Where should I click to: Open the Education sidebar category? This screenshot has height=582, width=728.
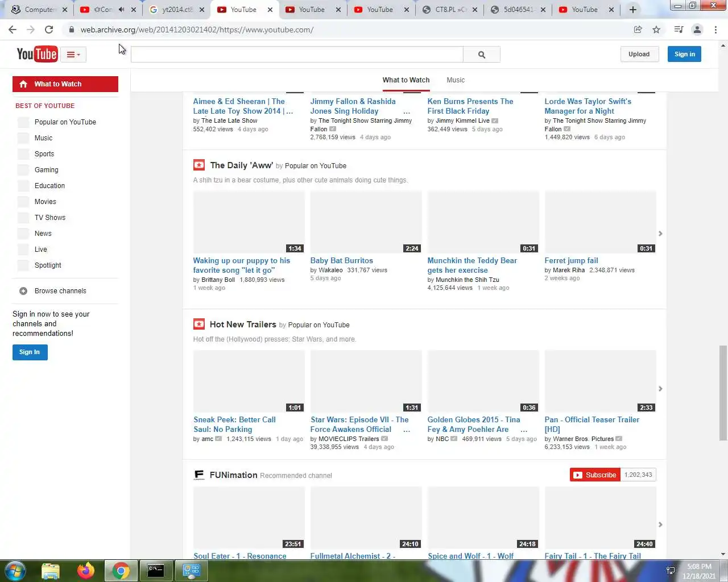[49, 186]
